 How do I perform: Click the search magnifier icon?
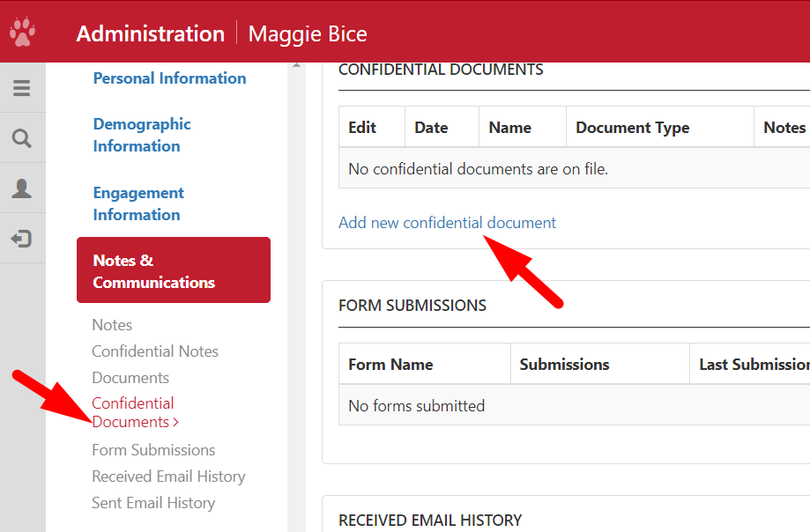pos(22,138)
